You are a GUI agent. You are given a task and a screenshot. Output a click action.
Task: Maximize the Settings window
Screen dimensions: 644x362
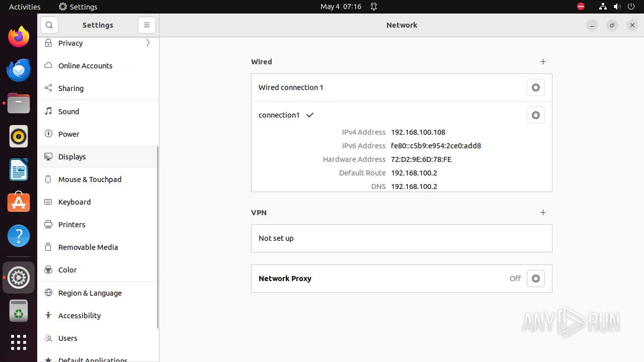612,25
